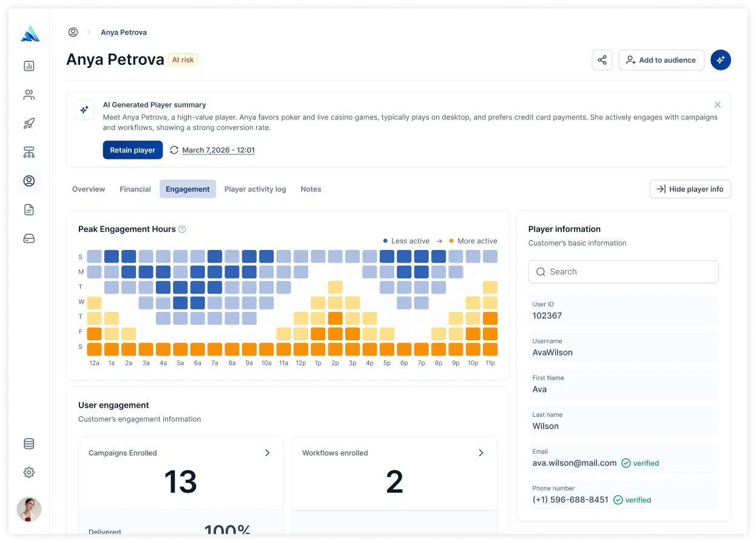Click the breadcrumb profile icon
The image size is (756, 543).
[x=73, y=32]
